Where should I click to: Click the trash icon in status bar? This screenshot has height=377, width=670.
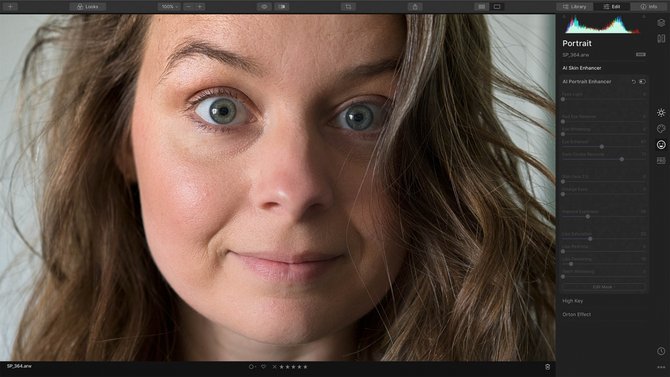point(547,367)
